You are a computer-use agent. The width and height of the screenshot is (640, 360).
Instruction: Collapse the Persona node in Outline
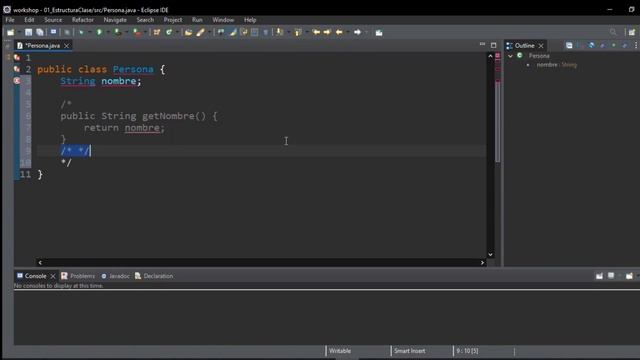tap(510, 56)
